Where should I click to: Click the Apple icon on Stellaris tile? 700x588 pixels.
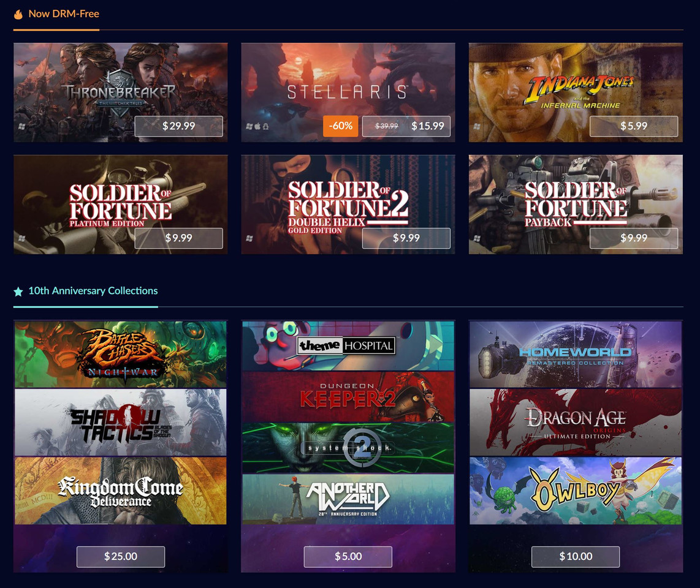(257, 126)
